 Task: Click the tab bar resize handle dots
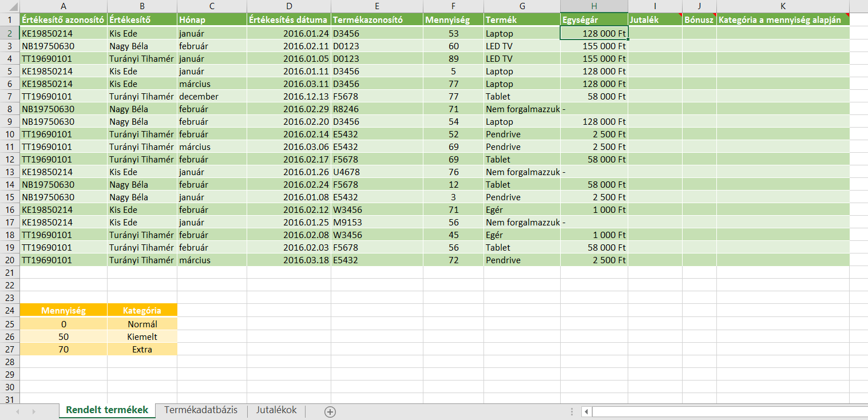coord(572,411)
